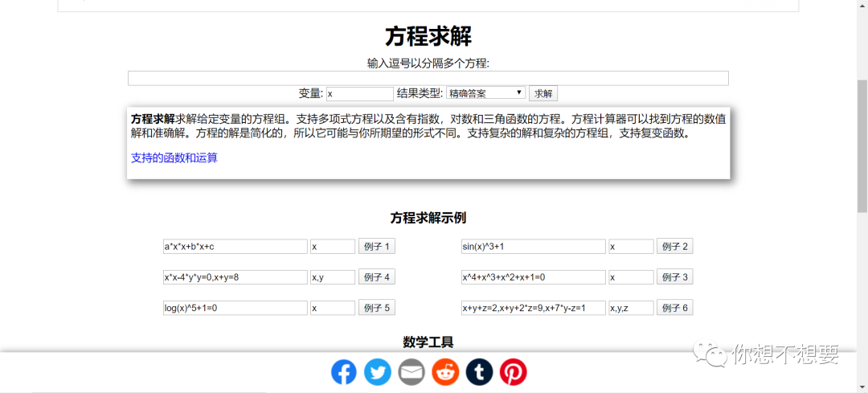Select the sin(x)^3+1 example field
The width and height of the screenshot is (868, 393).
[x=533, y=246]
